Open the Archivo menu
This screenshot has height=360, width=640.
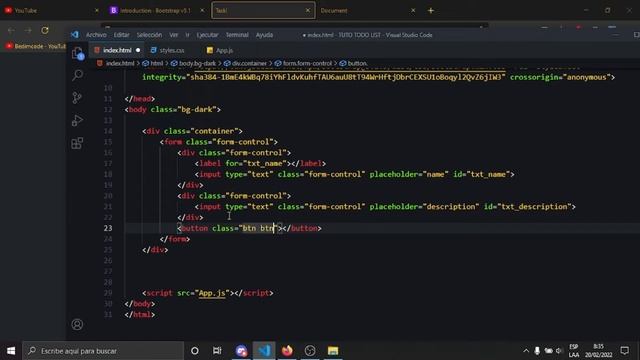coord(96,35)
